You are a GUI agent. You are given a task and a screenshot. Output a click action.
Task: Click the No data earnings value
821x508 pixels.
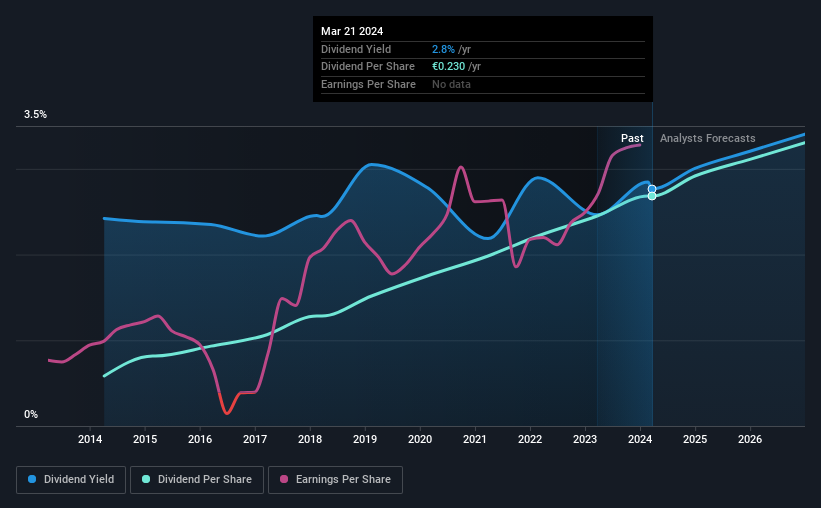click(x=451, y=84)
